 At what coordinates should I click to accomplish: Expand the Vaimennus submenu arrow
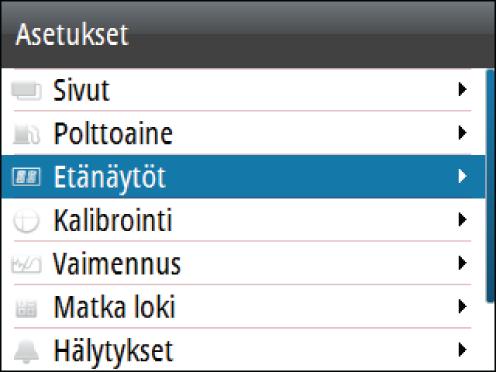click(x=462, y=263)
